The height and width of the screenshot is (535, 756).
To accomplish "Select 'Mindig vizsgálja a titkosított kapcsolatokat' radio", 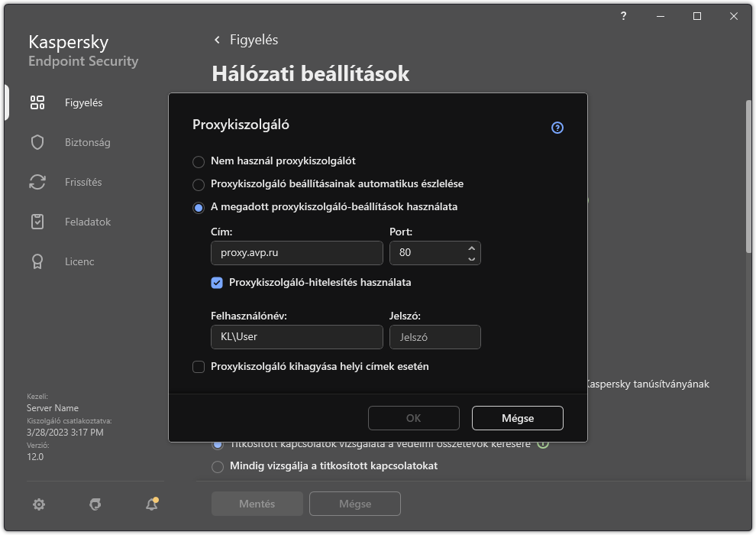I will click(218, 466).
